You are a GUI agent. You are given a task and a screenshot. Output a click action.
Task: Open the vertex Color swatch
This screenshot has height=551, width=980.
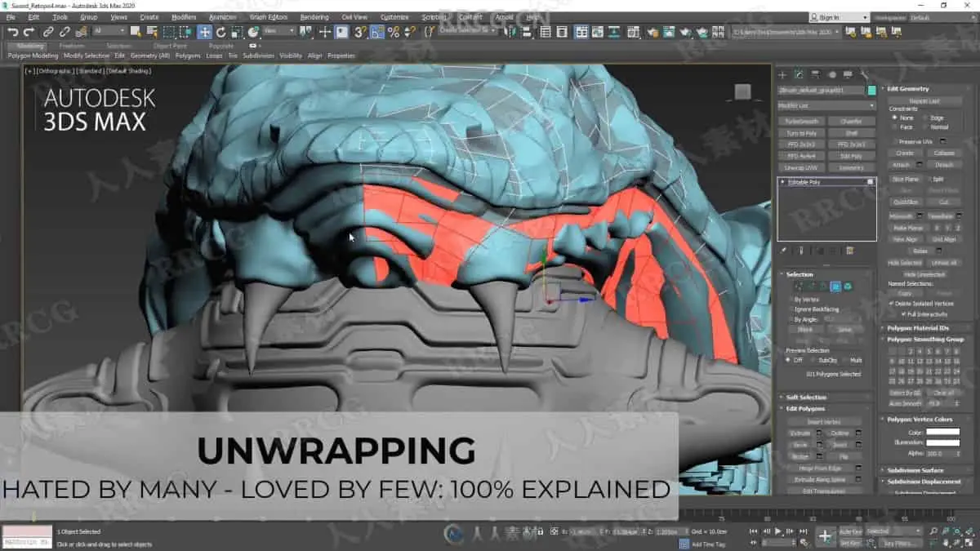942,432
